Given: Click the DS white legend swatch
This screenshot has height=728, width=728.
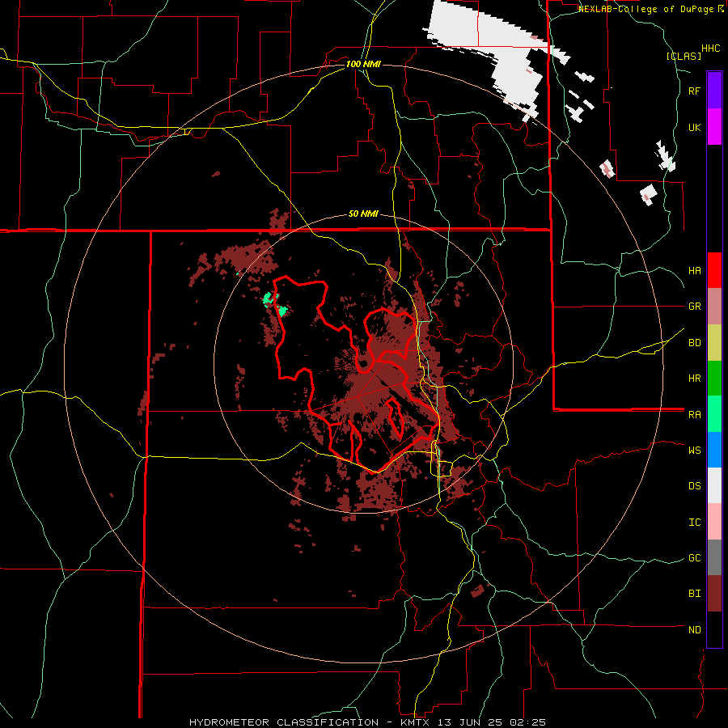Looking at the screenshot, I should point(714,485).
